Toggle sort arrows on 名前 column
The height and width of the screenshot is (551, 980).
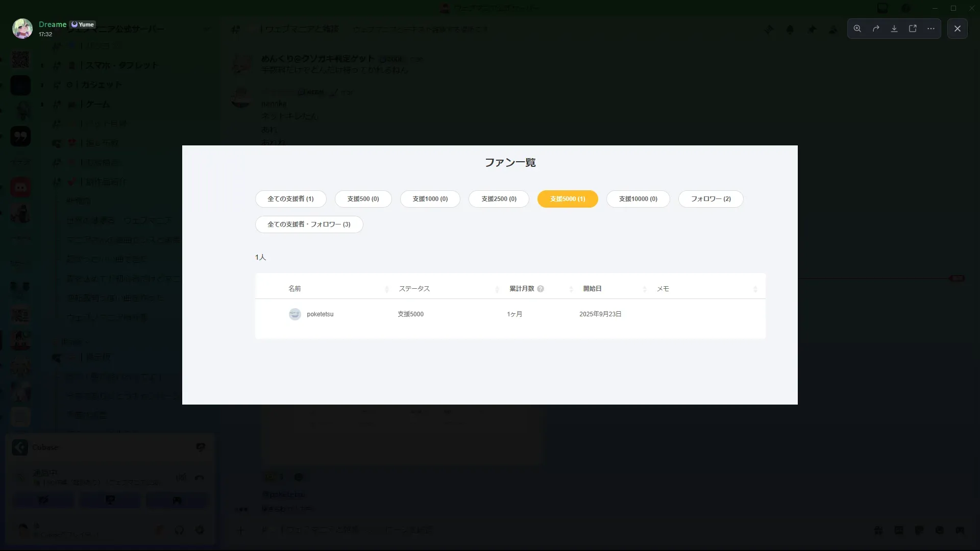(x=386, y=289)
